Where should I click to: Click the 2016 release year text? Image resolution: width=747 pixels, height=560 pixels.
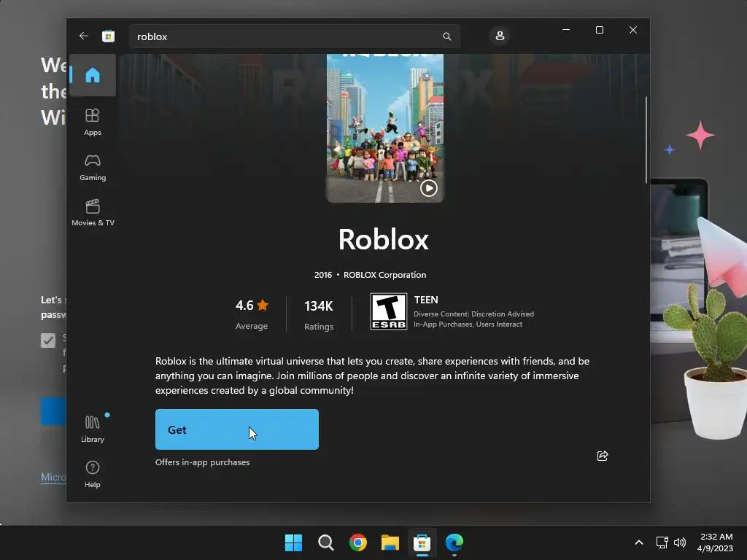coord(323,275)
